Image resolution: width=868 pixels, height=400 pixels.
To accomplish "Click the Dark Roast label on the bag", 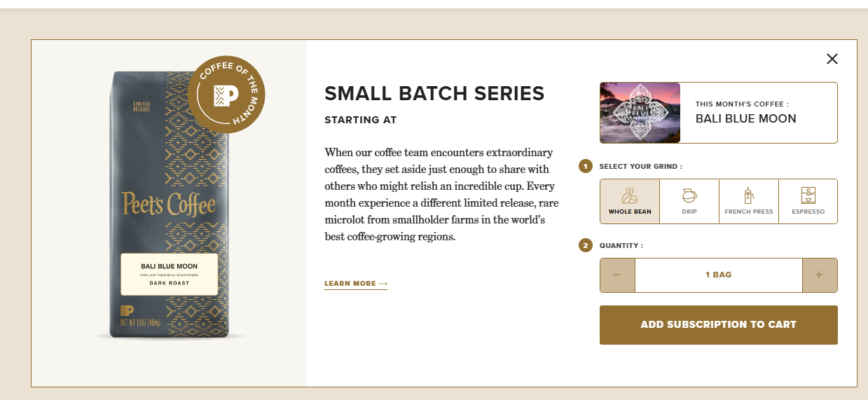I will tap(169, 283).
